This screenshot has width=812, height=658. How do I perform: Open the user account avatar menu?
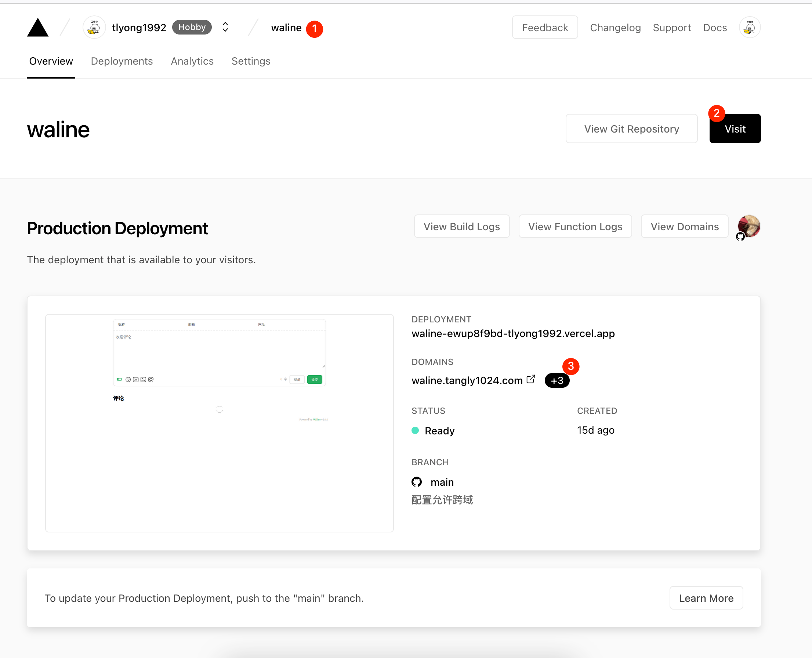750,27
